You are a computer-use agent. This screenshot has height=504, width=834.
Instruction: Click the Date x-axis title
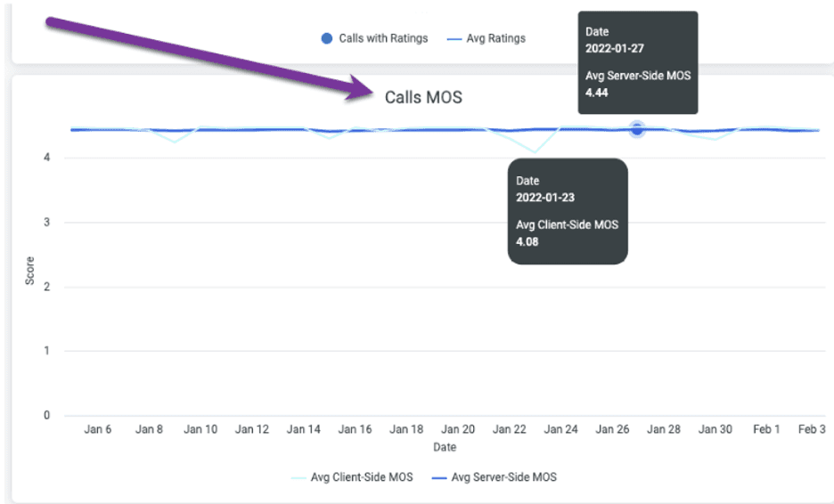(x=446, y=445)
